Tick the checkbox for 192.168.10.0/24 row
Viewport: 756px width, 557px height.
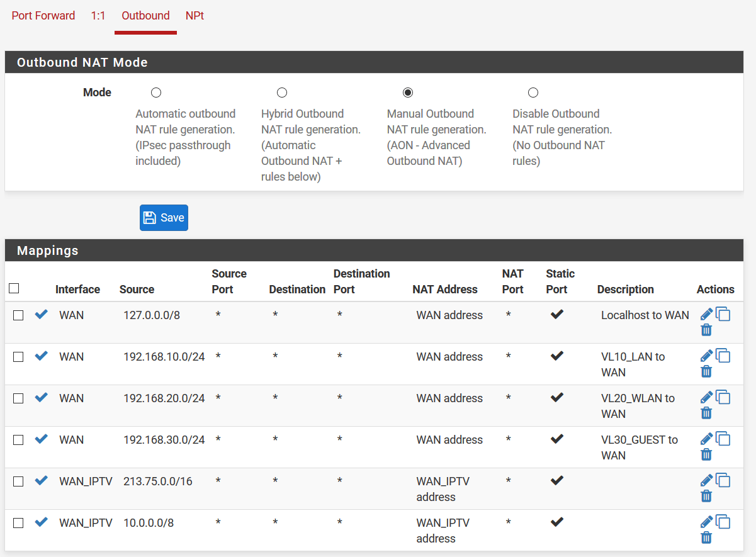pyautogui.click(x=18, y=357)
